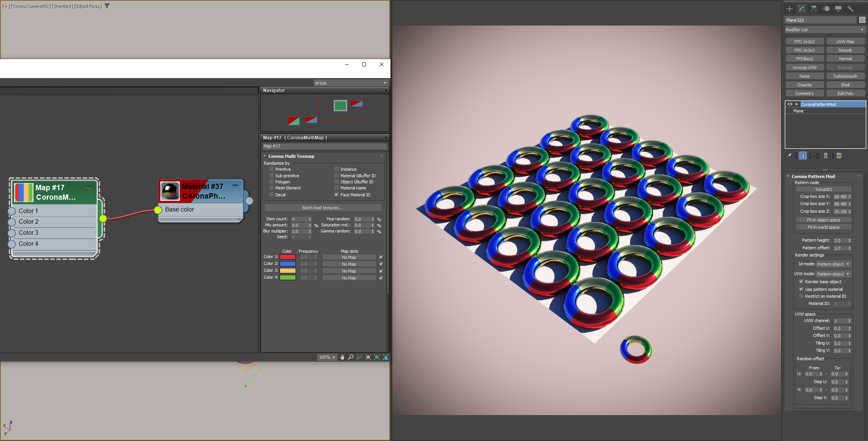This screenshot has width=868, height=441.
Task: Open Configure Modifier Sets icon
Action: [x=839, y=156]
